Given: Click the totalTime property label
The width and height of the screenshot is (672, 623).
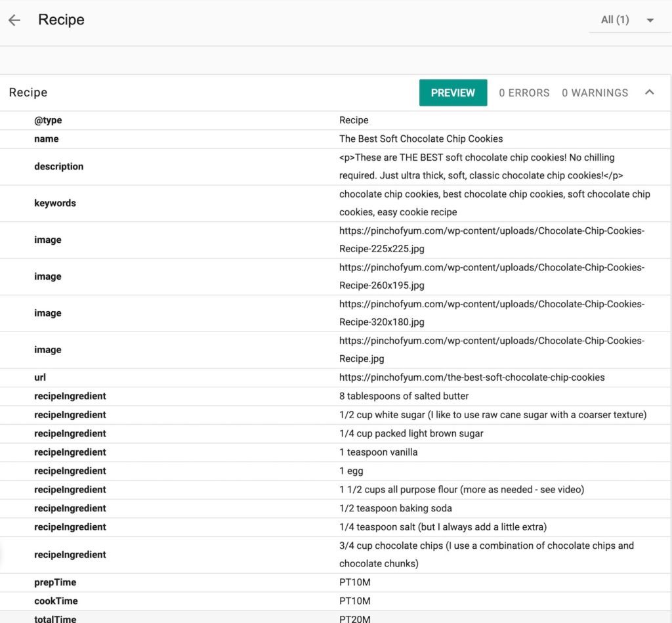Looking at the screenshot, I should click(55, 619).
